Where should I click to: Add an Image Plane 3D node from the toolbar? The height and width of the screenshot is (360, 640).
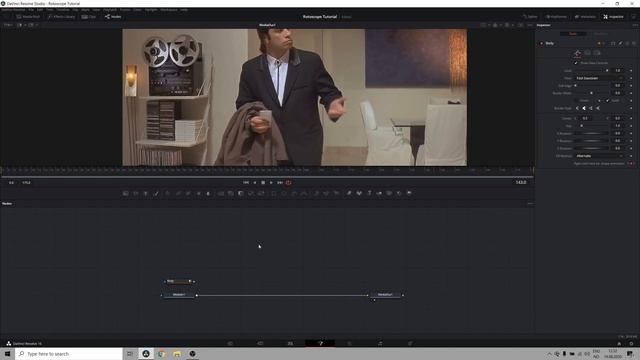(x=349, y=193)
